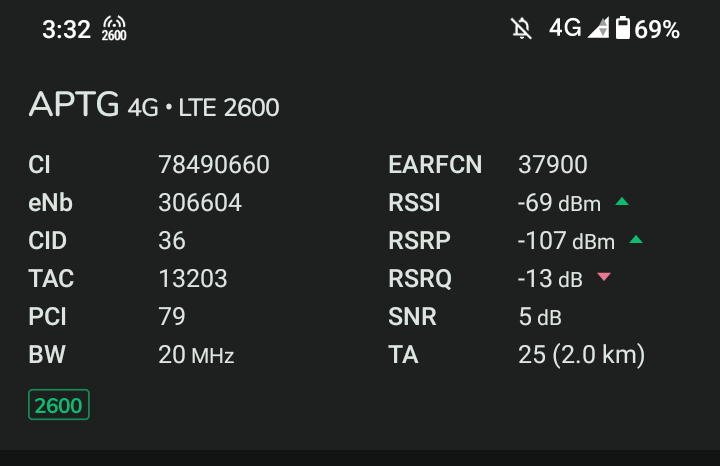Select the CI value 78490660
Viewport: 720px width, 466px height.
point(214,164)
